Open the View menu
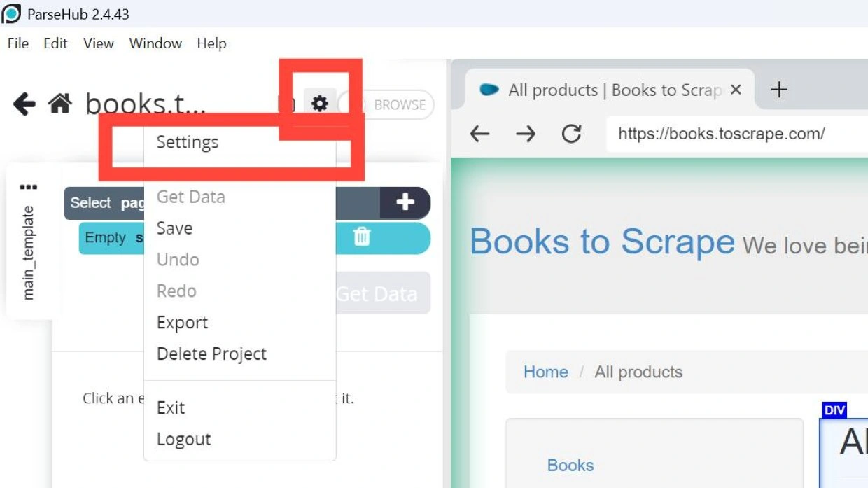 (x=99, y=43)
